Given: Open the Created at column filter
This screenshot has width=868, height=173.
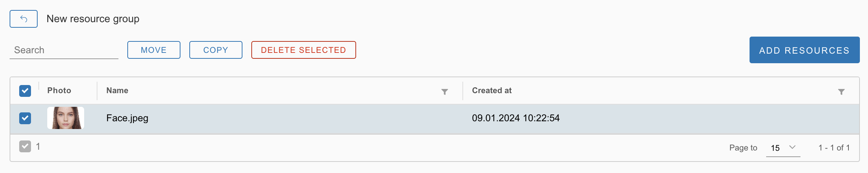Looking at the screenshot, I should tap(841, 92).
